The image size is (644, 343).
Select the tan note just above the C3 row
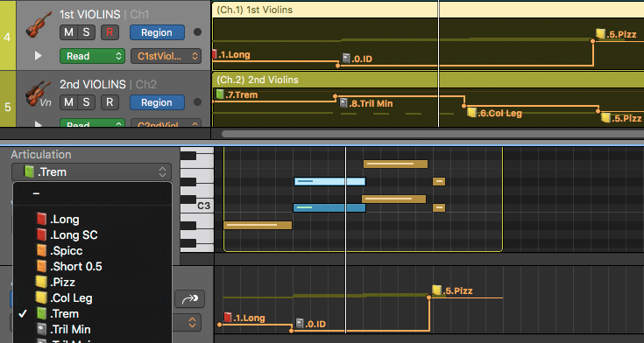[394, 199]
